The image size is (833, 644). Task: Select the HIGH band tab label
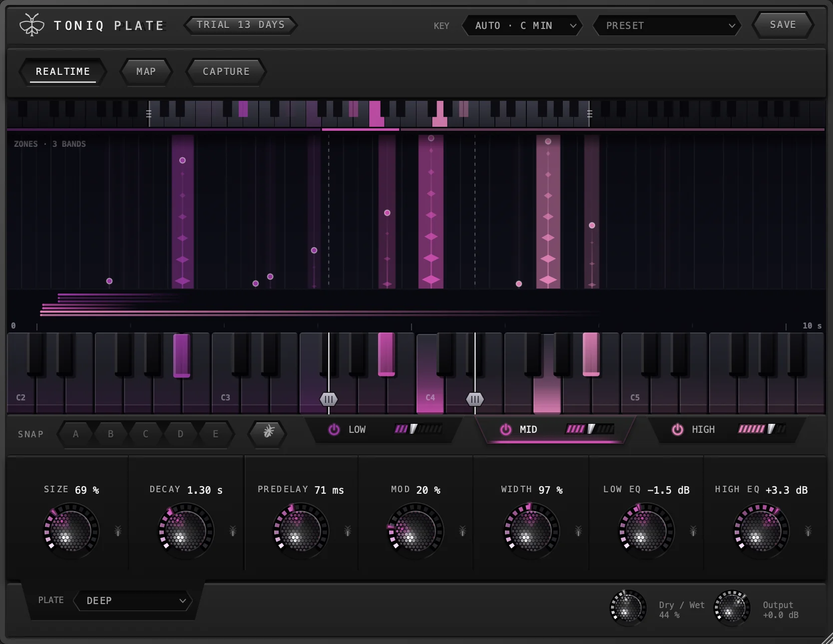click(x=703, y=429)
